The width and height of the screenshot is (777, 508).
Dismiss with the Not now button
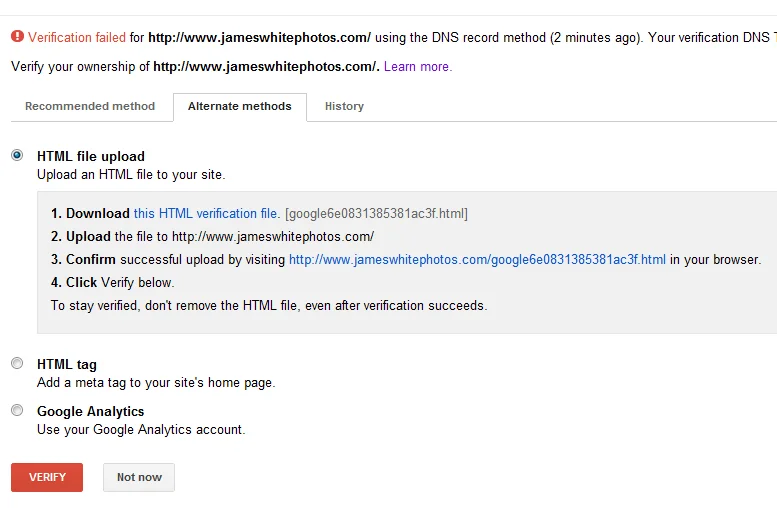pyautogui.click(x=139, y=477)
